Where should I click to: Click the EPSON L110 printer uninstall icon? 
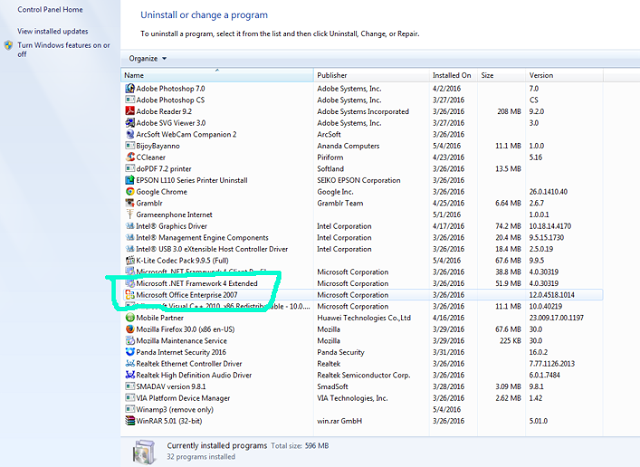pyautogui.click(x=130, y=180)
